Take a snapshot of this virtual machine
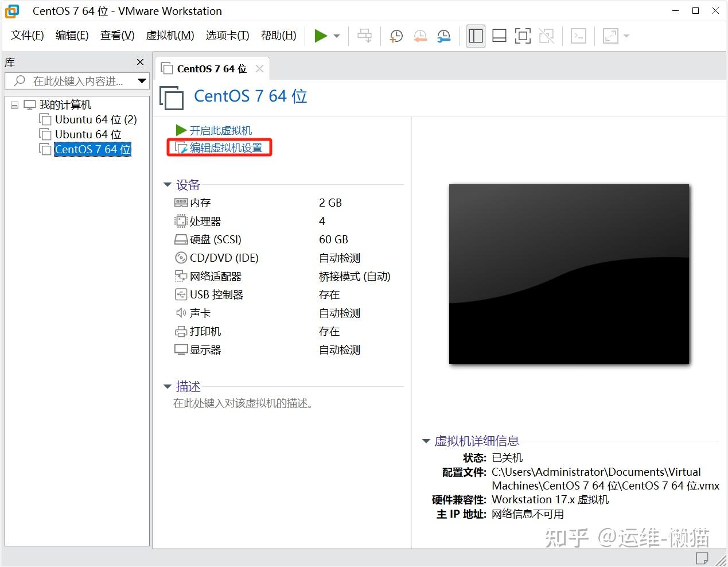 click(396, 36)
